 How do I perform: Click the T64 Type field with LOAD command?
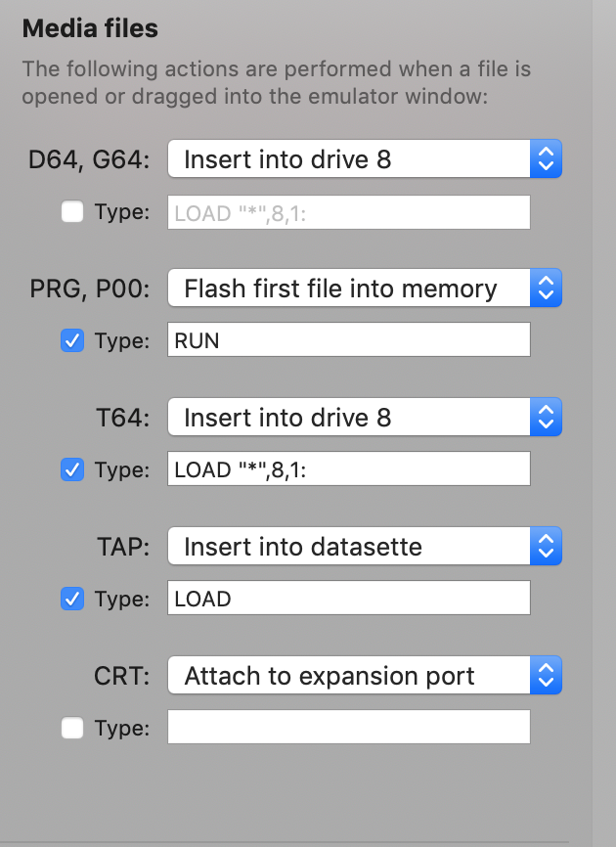point(349,468)
